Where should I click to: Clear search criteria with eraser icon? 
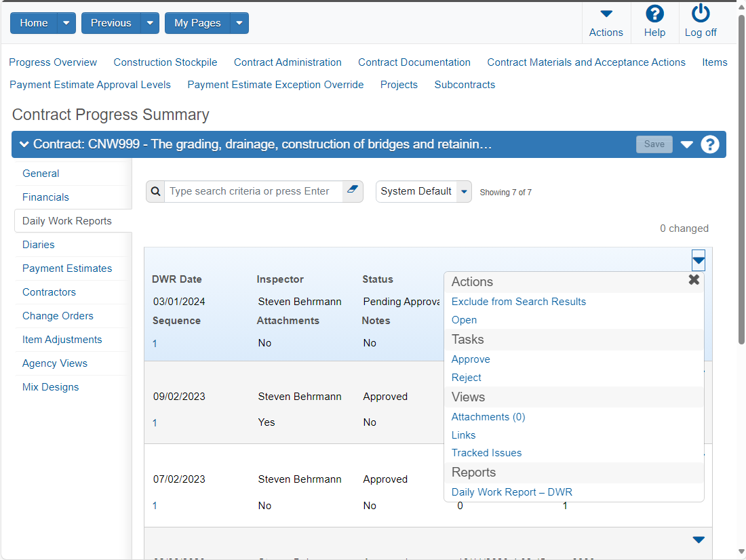(353, 190)
